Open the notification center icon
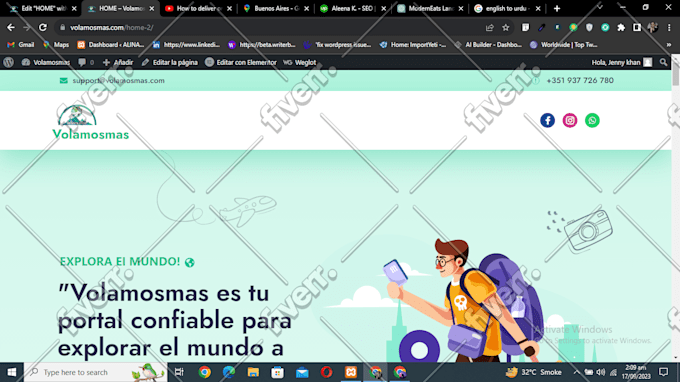This screenshot has height=382, width=680. 664,372
